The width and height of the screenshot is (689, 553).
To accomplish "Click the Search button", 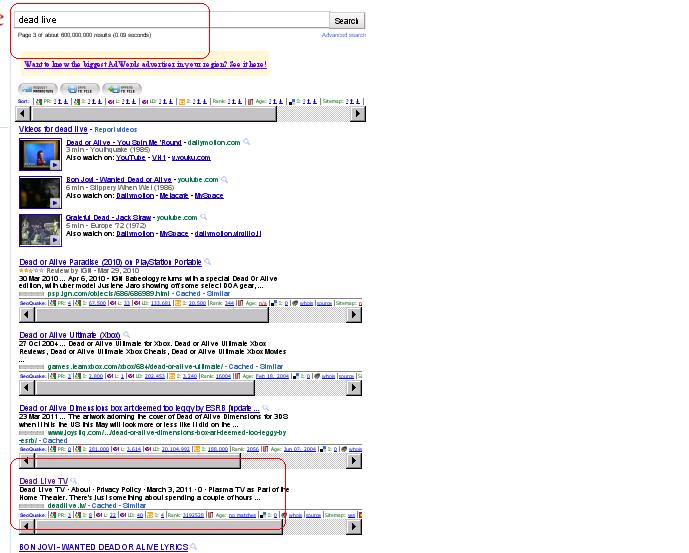I will [347, 21].
